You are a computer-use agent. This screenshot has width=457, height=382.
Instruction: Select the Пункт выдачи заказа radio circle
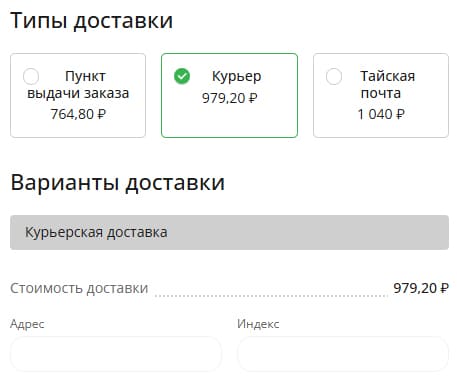(x=31, y=76)
